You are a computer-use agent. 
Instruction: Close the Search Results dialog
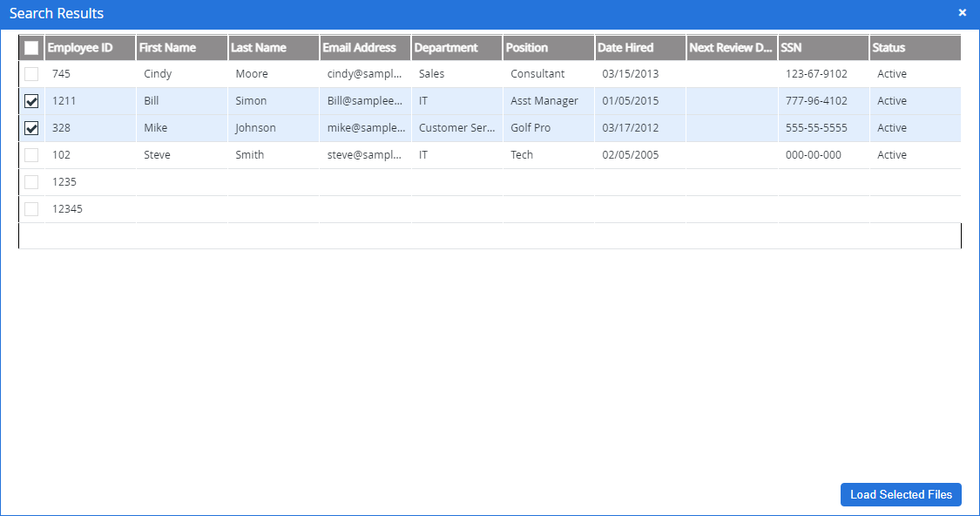[x=963, y=13]
